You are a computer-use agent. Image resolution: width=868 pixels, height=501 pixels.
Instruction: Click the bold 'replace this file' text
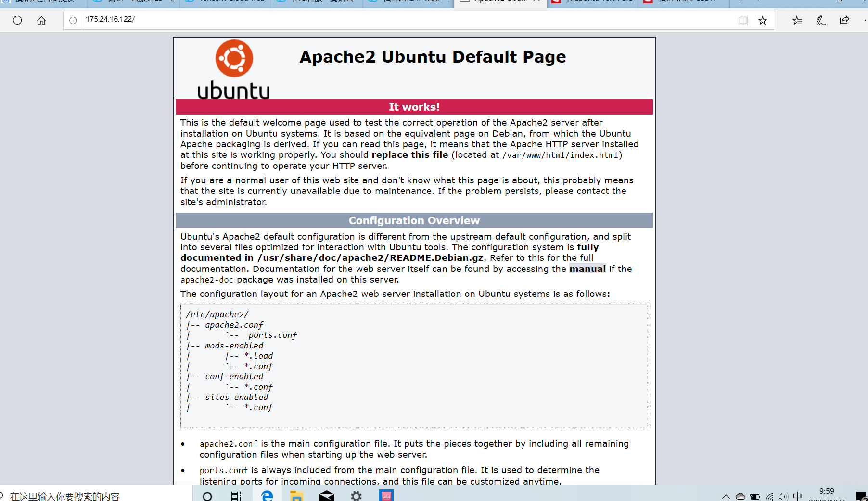pos(409,154)
